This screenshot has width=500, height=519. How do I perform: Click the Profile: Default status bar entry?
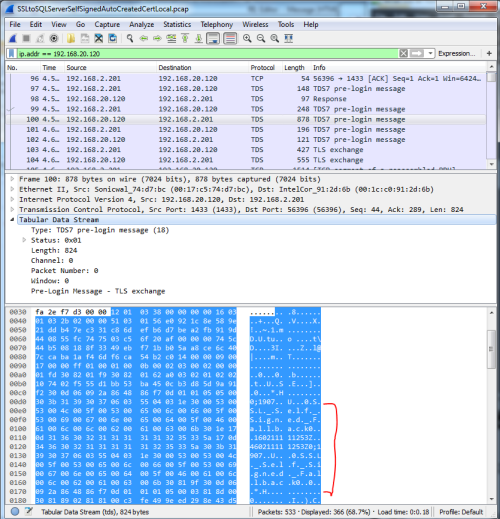(461, 512)
